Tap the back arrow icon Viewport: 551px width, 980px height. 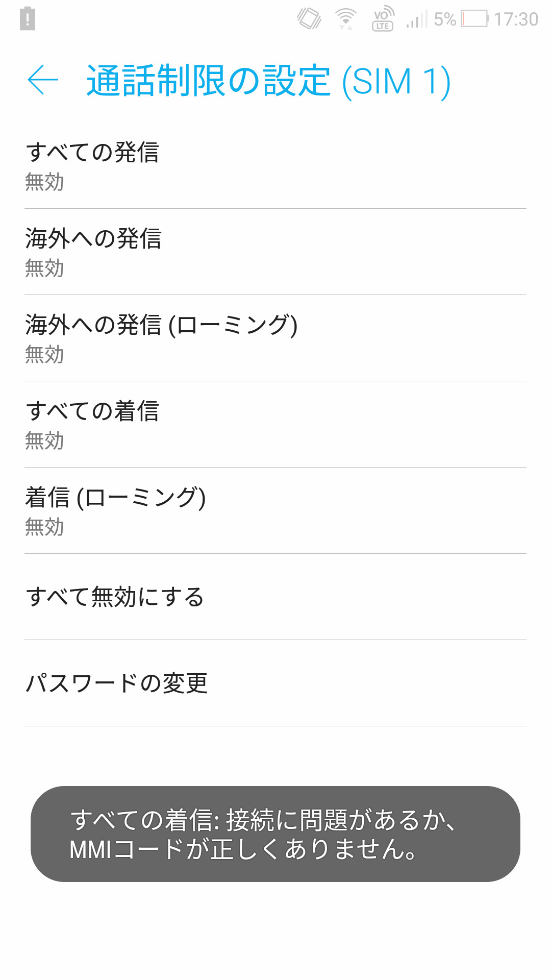point(43,80)
